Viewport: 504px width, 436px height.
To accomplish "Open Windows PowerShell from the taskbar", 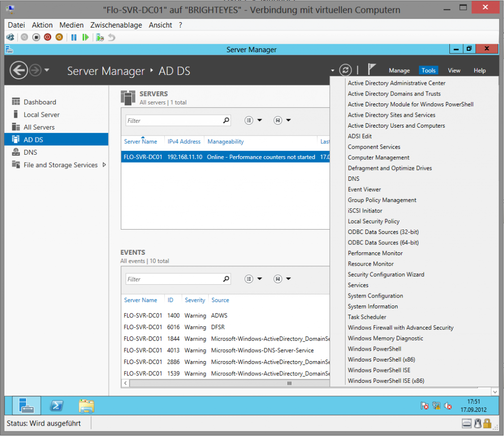I will tap(57, 406).
